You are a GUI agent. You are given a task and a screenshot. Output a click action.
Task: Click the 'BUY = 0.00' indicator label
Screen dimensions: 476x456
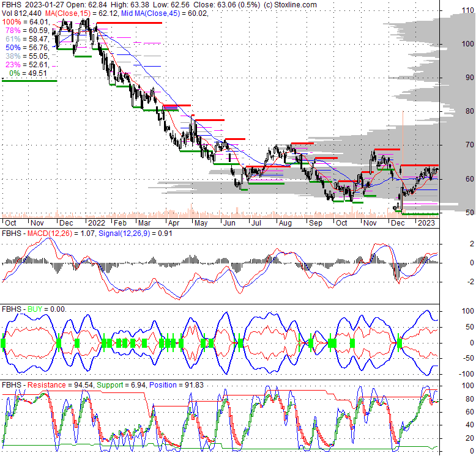pyautogui.click(x=46, y=309)
